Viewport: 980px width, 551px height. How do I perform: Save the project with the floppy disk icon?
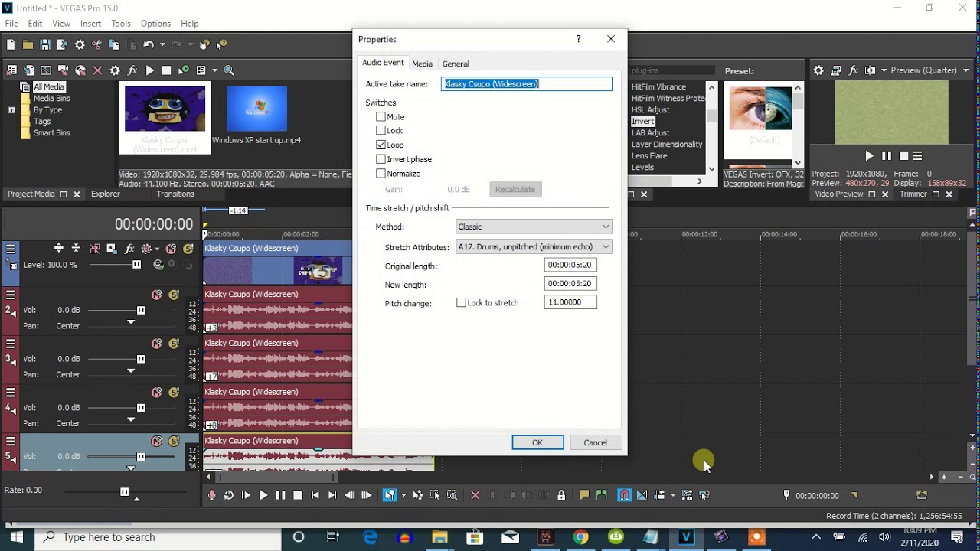[45, 45]
